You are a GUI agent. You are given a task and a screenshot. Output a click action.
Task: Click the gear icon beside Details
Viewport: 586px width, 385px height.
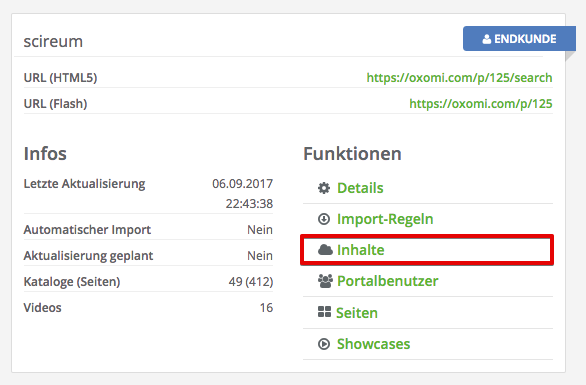pos(324,188)
